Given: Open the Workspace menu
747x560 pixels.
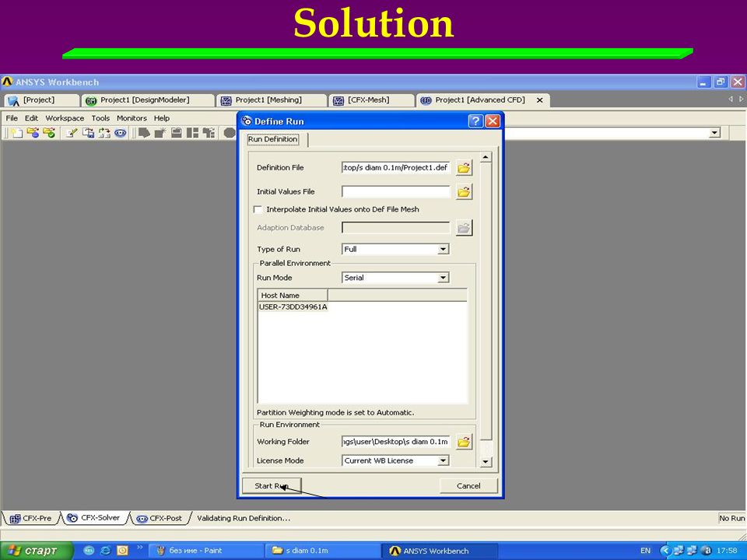Looking at the screenshot, I should point(65,118).
